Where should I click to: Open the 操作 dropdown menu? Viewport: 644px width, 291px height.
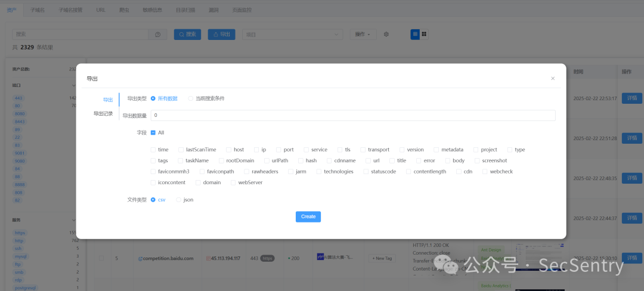363,35
